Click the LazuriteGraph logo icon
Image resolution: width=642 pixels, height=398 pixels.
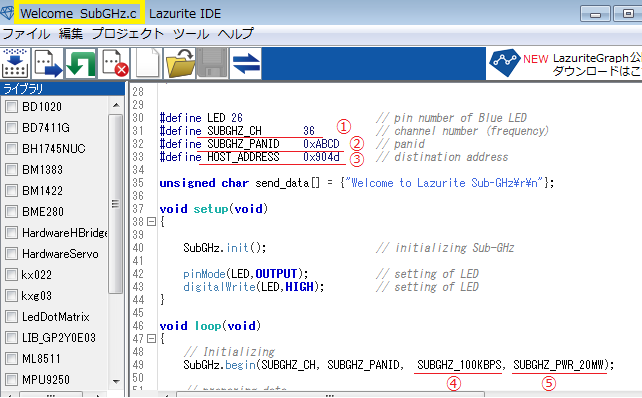[505, 63]
